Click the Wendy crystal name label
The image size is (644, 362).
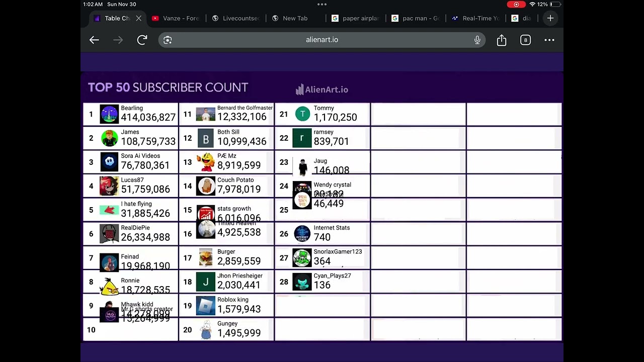[332, 185]
